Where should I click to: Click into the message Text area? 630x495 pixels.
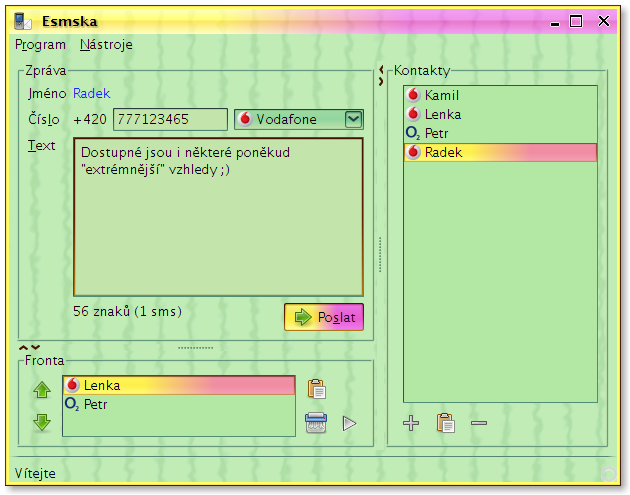click(x=219, y=217)
